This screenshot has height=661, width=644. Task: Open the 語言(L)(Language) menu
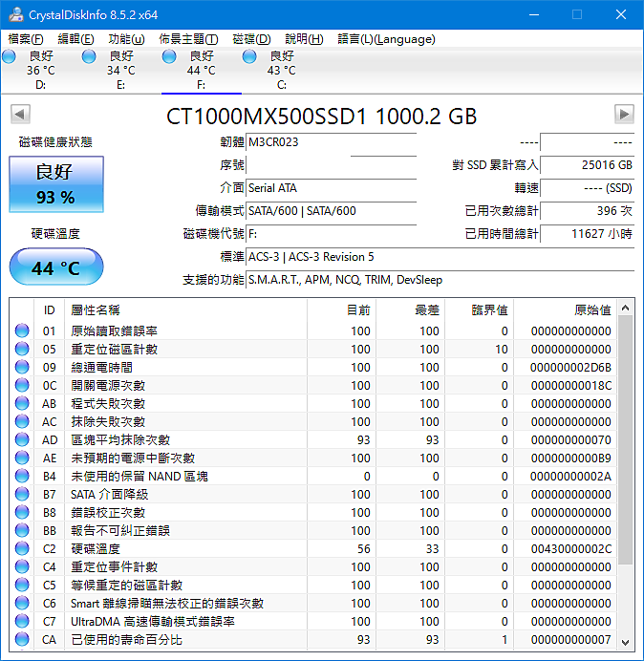[386, 39]
